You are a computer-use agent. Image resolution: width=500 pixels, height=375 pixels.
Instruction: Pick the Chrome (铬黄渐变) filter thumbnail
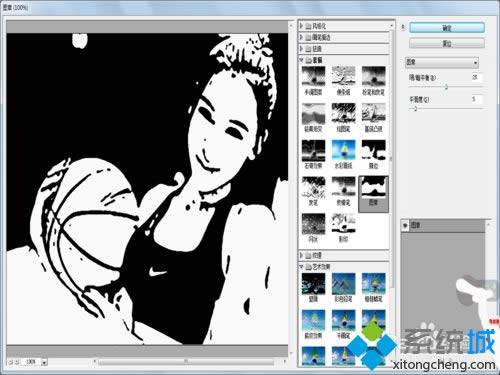pos(313,117)
